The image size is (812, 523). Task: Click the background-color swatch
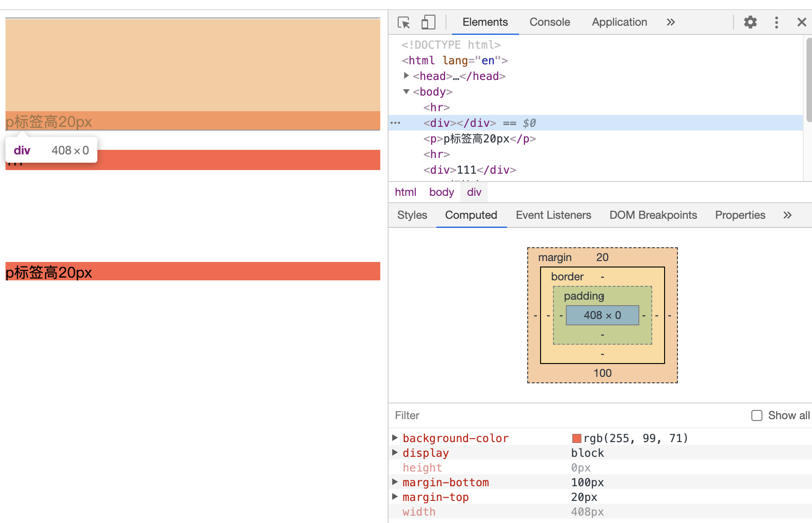click(576, 438)
